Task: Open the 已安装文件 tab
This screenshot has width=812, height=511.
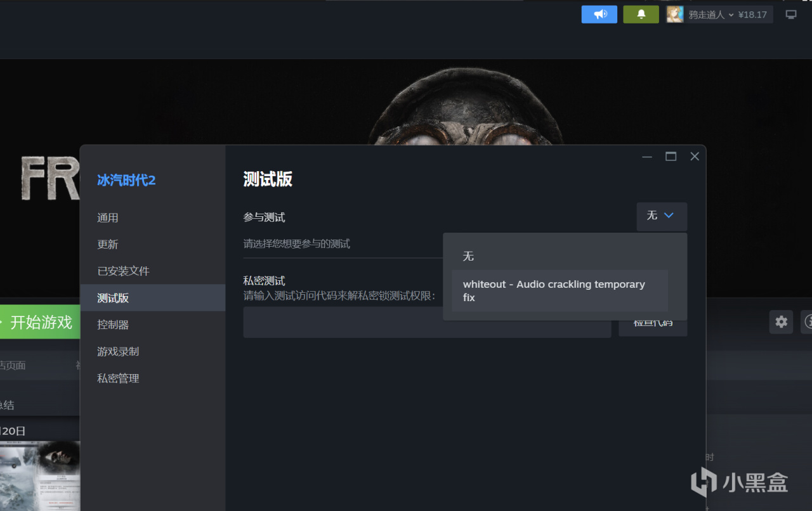Action: coord(153,271)
